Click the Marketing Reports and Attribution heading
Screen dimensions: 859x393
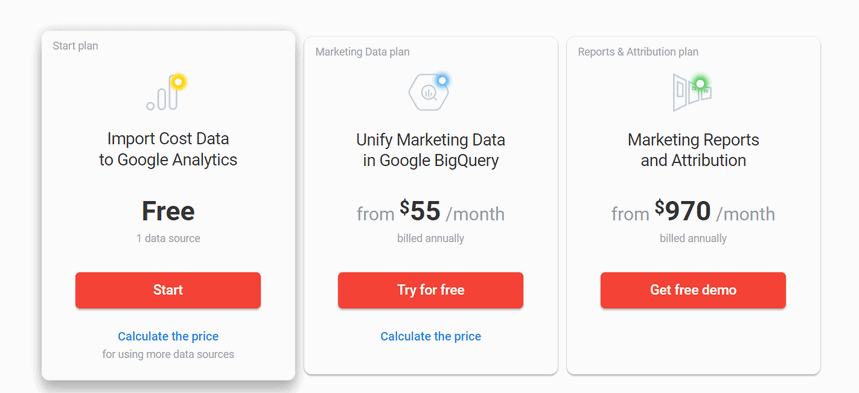coord(693,150)
